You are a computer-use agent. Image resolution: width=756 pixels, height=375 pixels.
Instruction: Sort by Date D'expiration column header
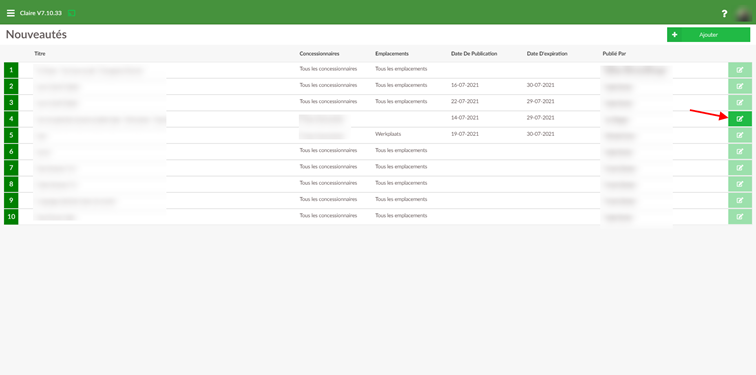tap(547, 54)
